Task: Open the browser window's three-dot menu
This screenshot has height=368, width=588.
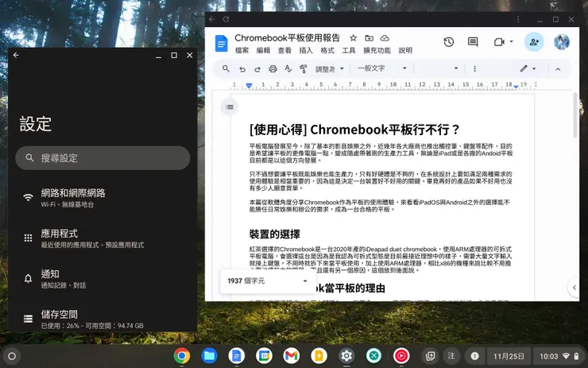Action: (x=518, y=19)
